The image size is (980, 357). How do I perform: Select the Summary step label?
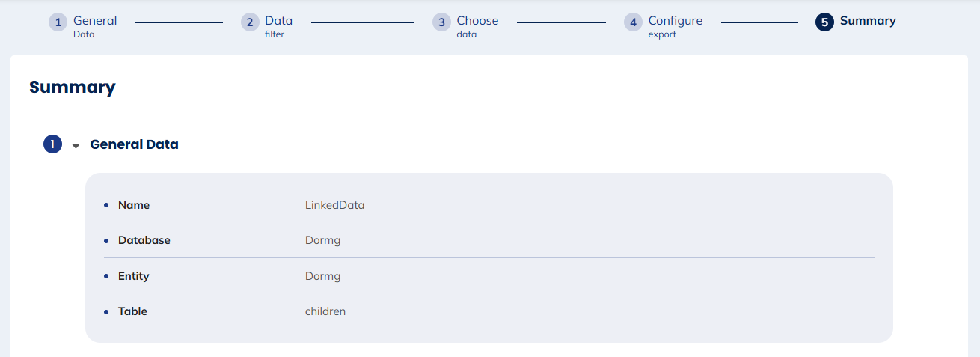tap(868, 21)
